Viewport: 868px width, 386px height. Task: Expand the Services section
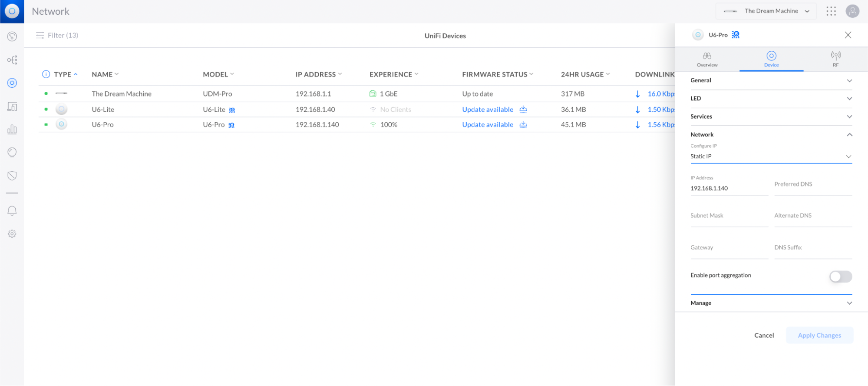click(x=771, y=116)
